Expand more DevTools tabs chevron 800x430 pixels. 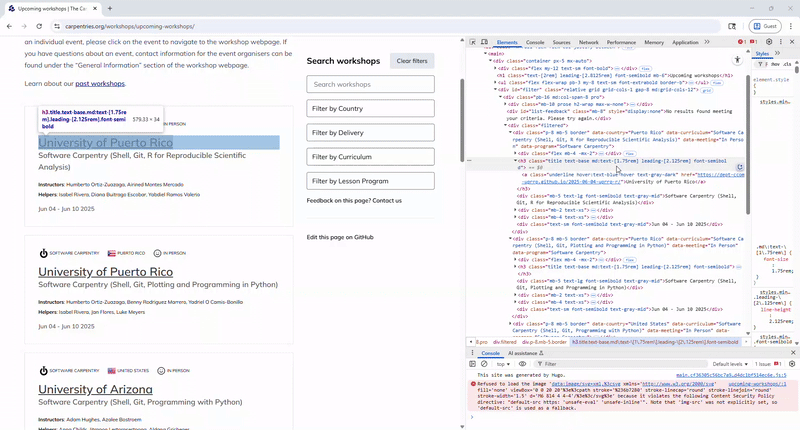pyautogui.click(x=707, y=42)
